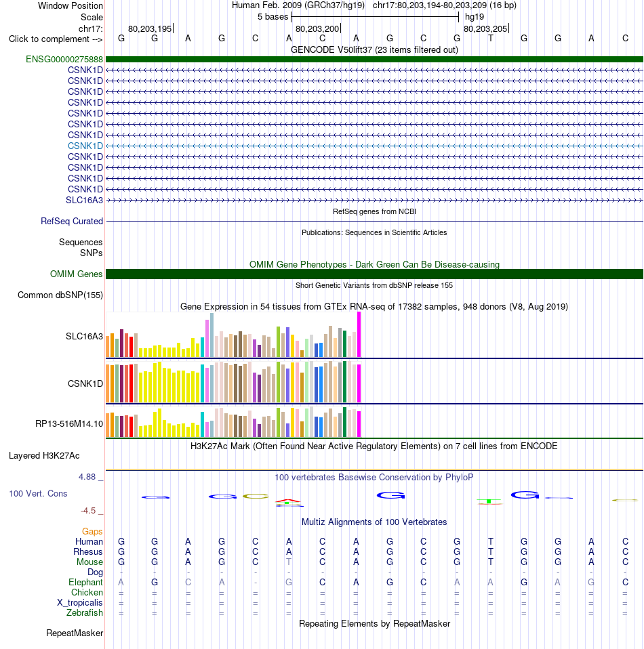Screen dimensions: 644x649
Task: Click the Rhesus alignment row label
Action: (x=88, y=551)
